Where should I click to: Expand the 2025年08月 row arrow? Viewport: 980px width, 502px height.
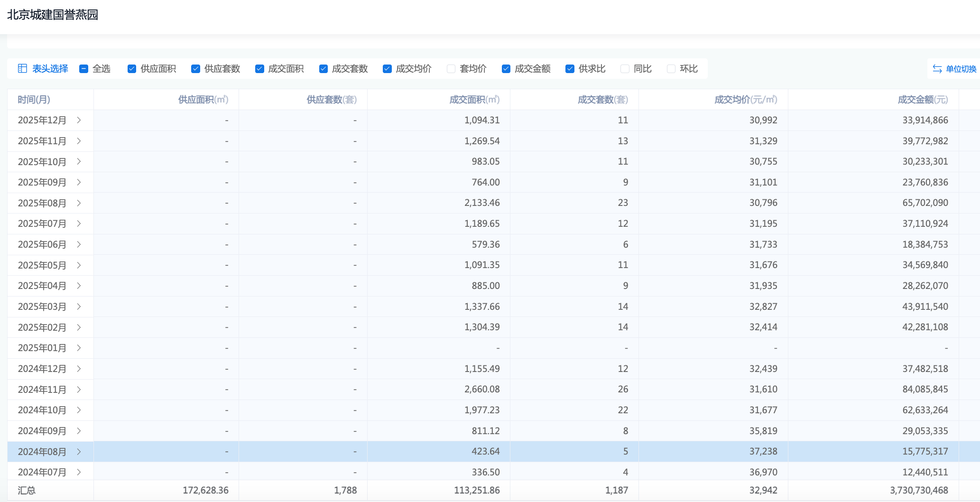[x=79, y=203]
